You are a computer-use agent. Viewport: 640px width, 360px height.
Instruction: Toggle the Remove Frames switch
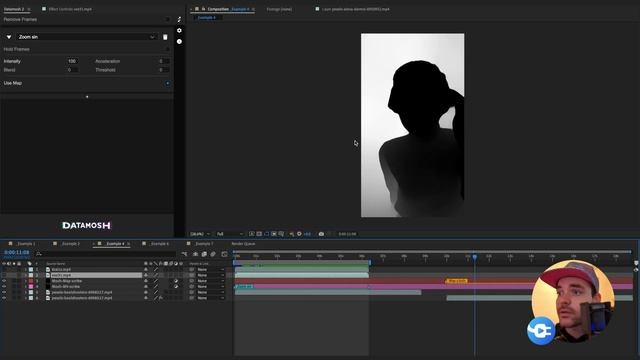(167, 19)
